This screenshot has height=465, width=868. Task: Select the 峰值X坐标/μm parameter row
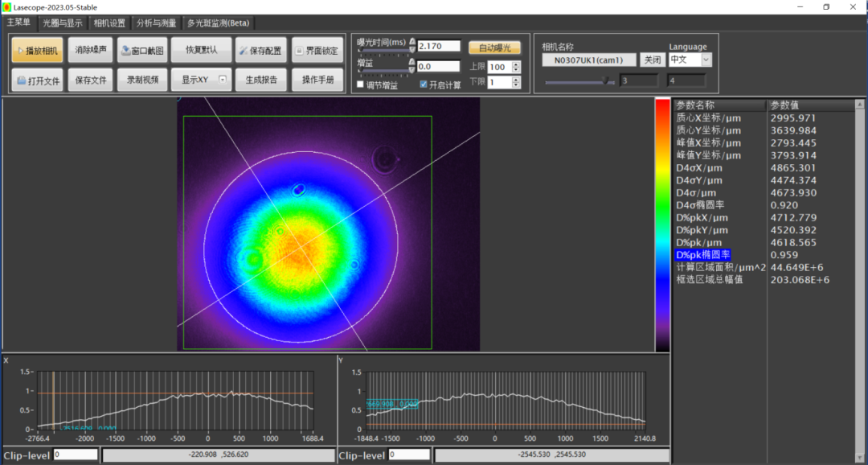(764, 143)
